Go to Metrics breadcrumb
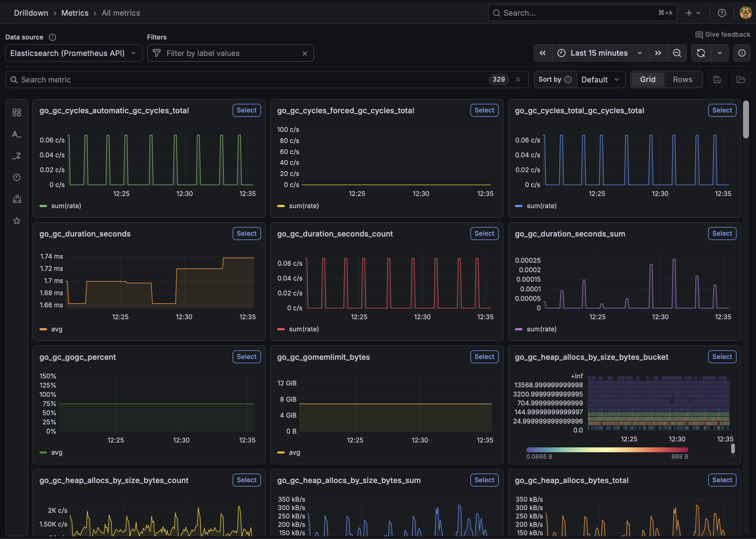Screen dimensions: 756x539 pos(75,13)
